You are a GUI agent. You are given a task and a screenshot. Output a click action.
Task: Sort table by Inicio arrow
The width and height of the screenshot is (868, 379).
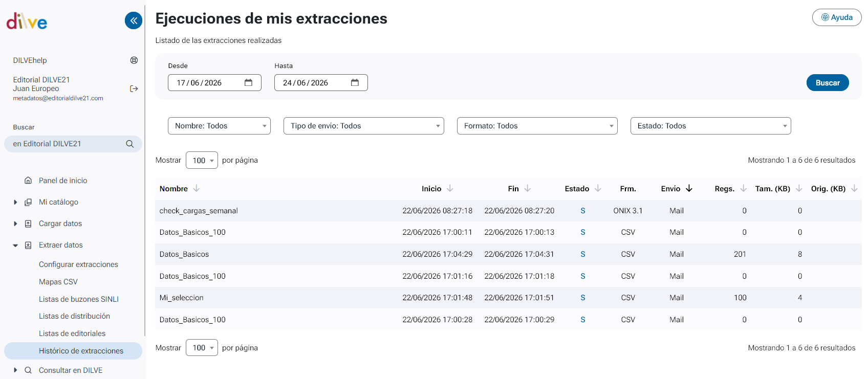[x=450, y=189]
